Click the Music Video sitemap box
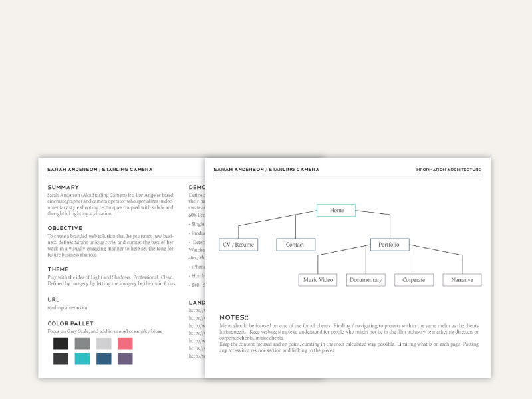The width and height of the screenshot is (532, 399). [x=318, y=280]
